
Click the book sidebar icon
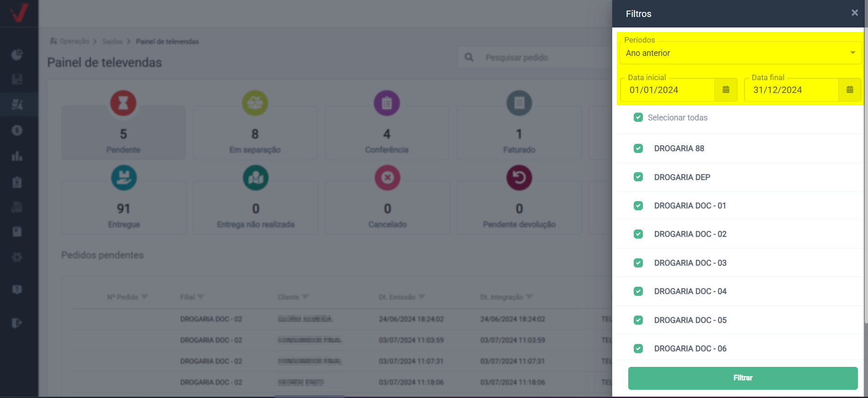point(17,232)
